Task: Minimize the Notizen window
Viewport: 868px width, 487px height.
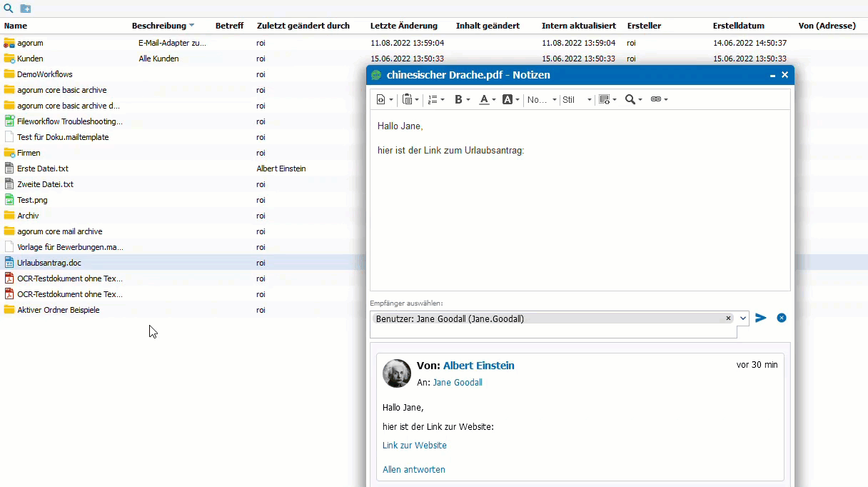Action: click(x=772, y=75)
